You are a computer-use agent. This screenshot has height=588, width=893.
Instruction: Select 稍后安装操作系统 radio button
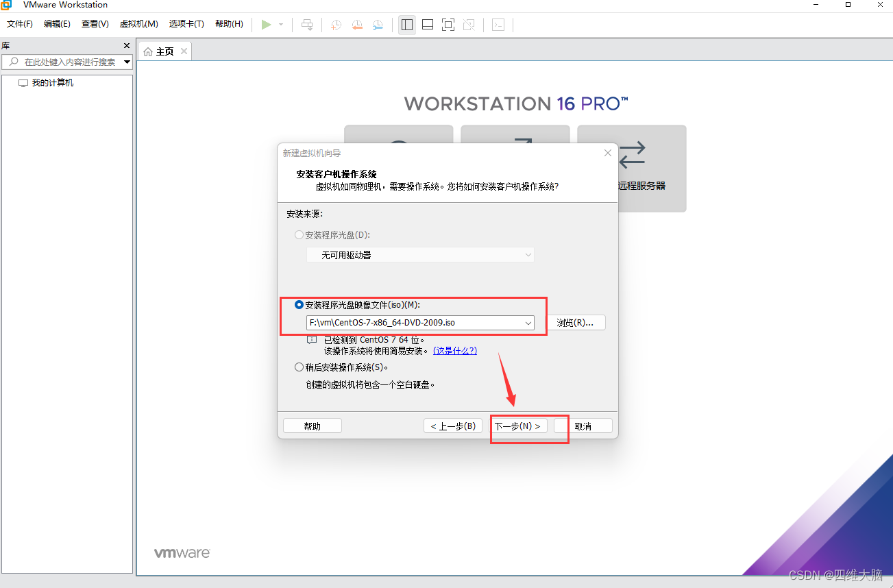click(x=299, y=367)
